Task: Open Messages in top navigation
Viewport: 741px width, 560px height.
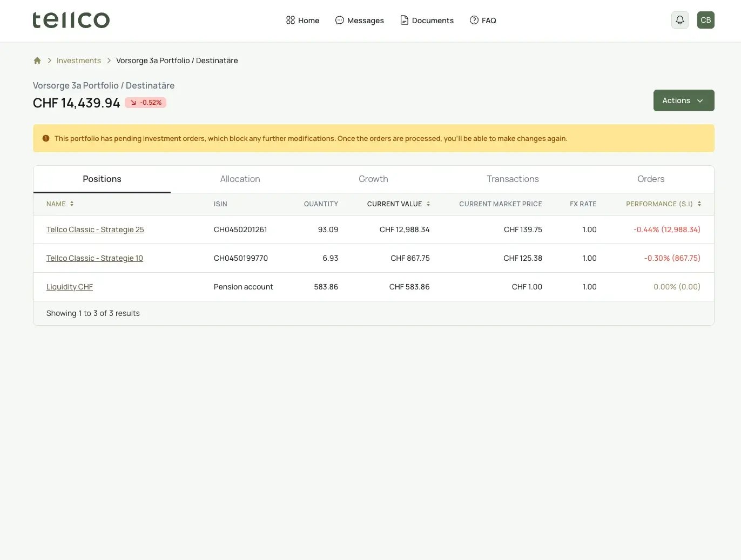Action: (360, 21)
